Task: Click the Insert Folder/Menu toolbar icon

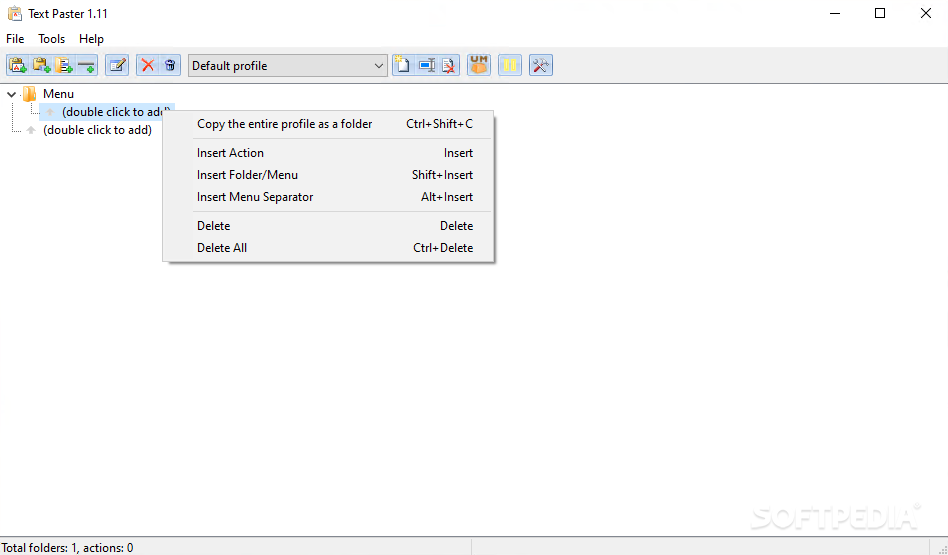Action: click(x=63, y=65)
